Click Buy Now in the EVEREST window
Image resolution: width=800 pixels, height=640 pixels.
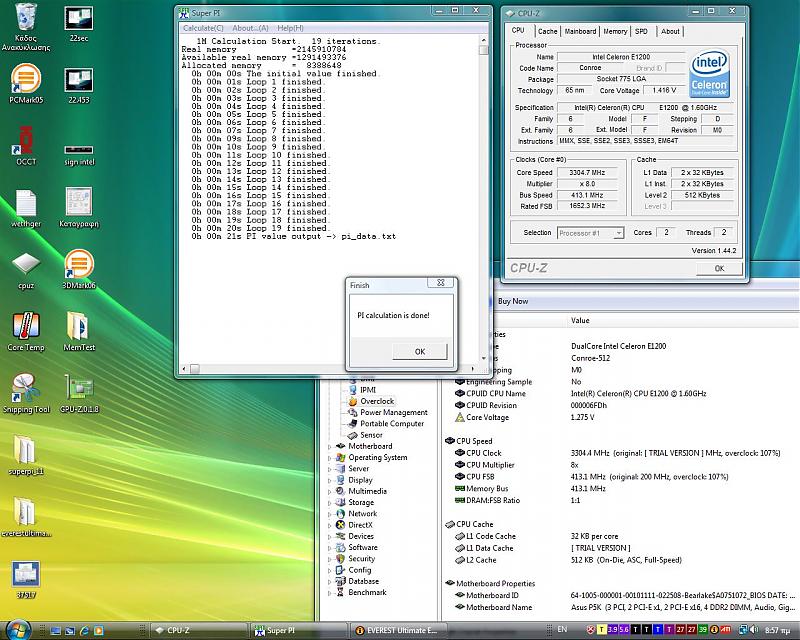tap(513, 301)
